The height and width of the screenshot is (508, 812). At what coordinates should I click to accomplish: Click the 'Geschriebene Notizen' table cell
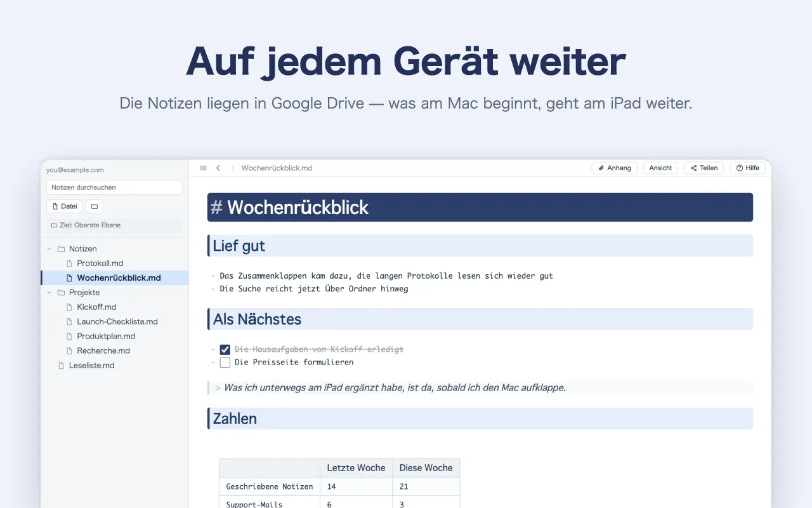(x=270, y=486)
